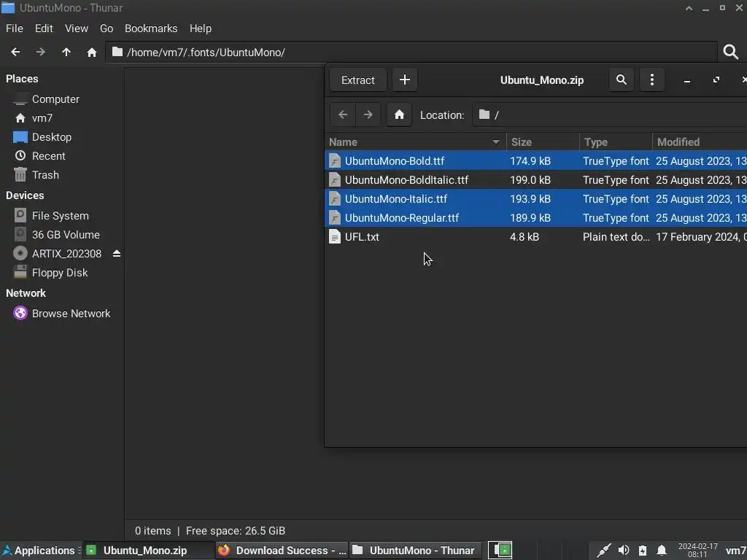This screenshot has height=560, width=747.
Task: Open the Edit menu
Action: (x=44, y=28)
